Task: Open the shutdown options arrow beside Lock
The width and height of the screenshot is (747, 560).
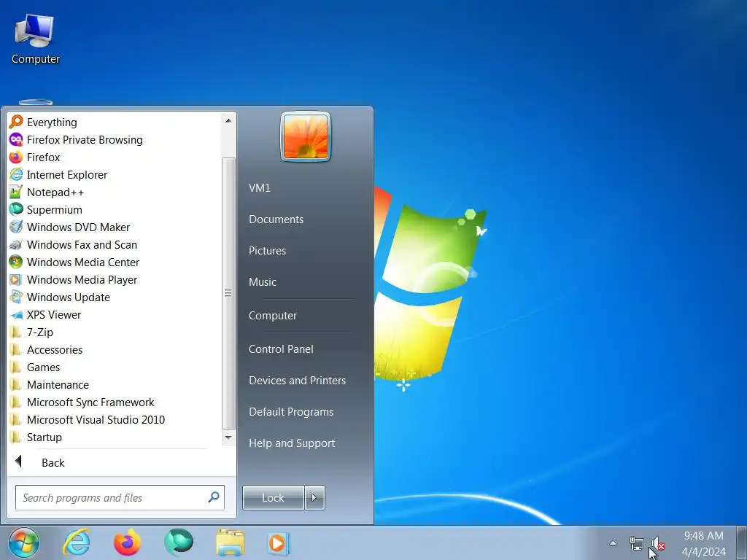Action: [314, 497]
